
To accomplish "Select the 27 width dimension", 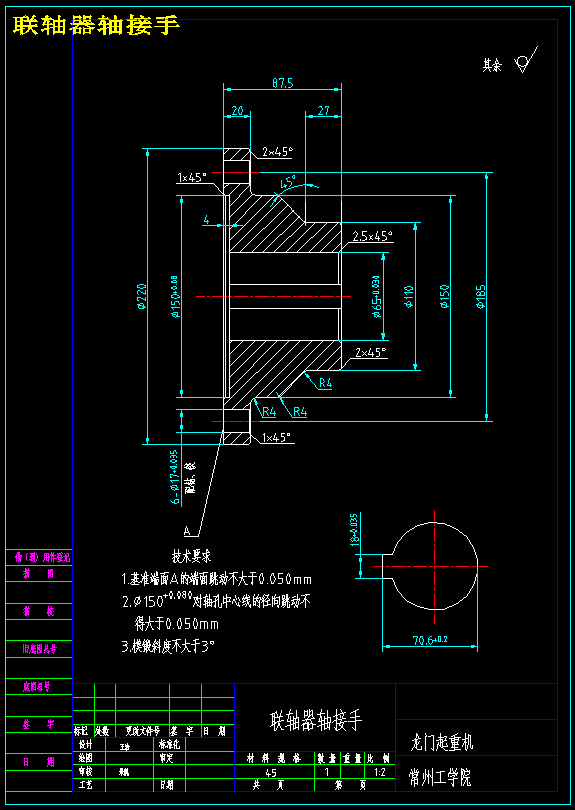I will click(323, 110).
